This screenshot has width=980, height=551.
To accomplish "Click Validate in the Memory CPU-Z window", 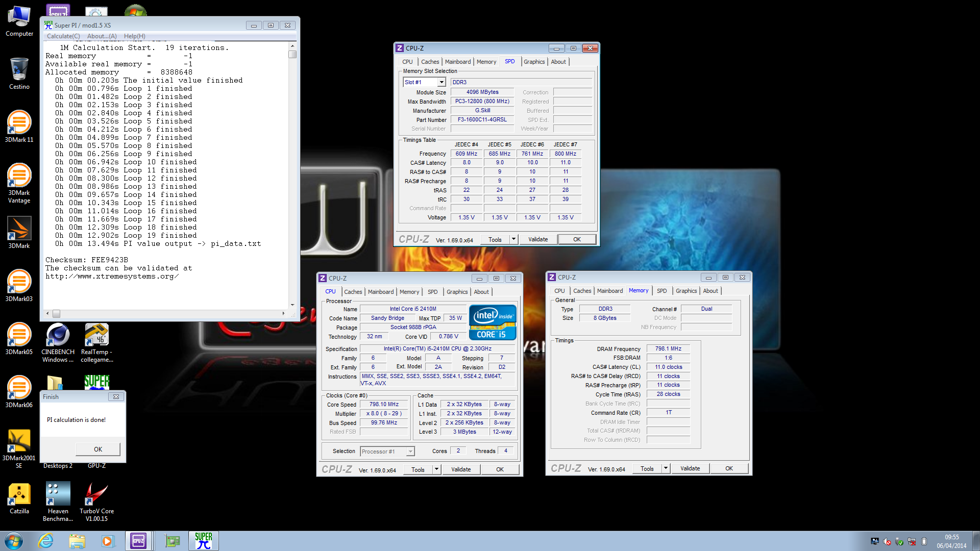I will 690,468.
